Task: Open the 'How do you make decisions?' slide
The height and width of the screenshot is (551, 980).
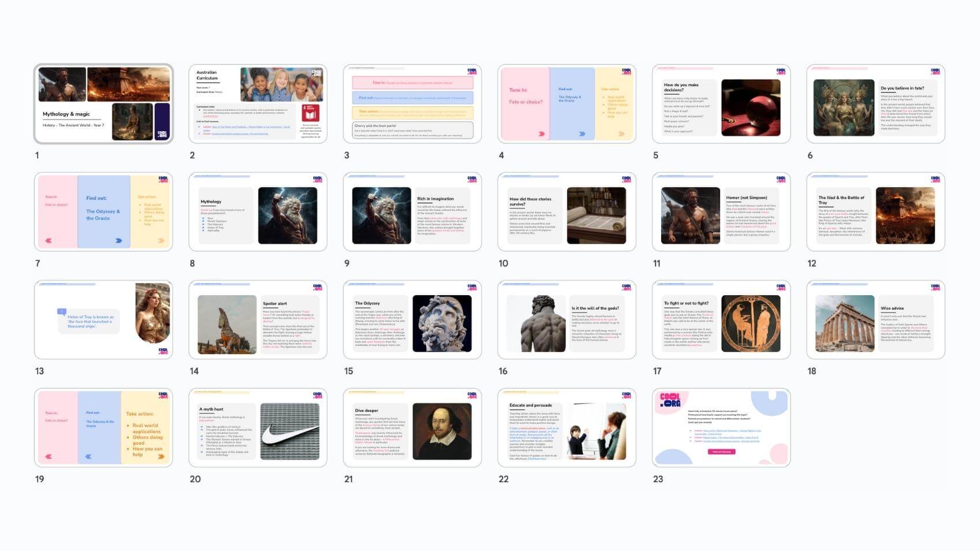Action: pos(721,104)
